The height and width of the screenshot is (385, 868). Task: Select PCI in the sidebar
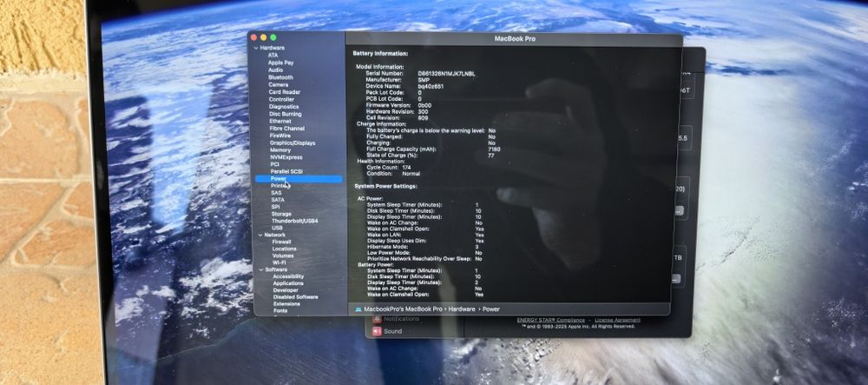coord(275,164)
